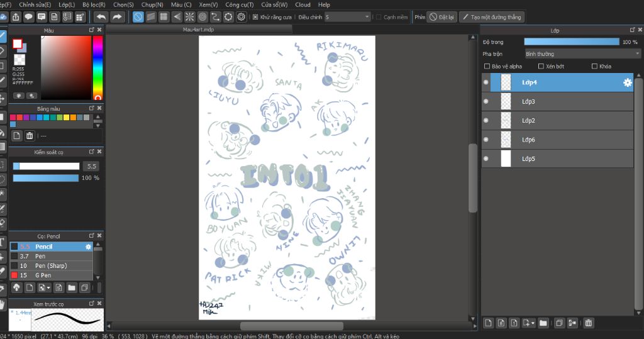This screenshot has height=339, width=644.
Task: Click the speech bubble icon in the toolbar
Action: click(28, 17)
